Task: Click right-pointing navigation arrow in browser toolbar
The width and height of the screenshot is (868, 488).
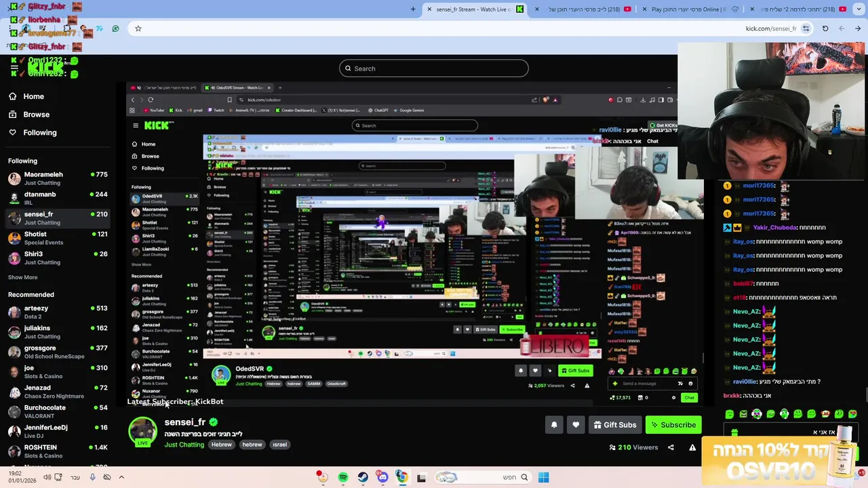Action: (x=858, y=28)
